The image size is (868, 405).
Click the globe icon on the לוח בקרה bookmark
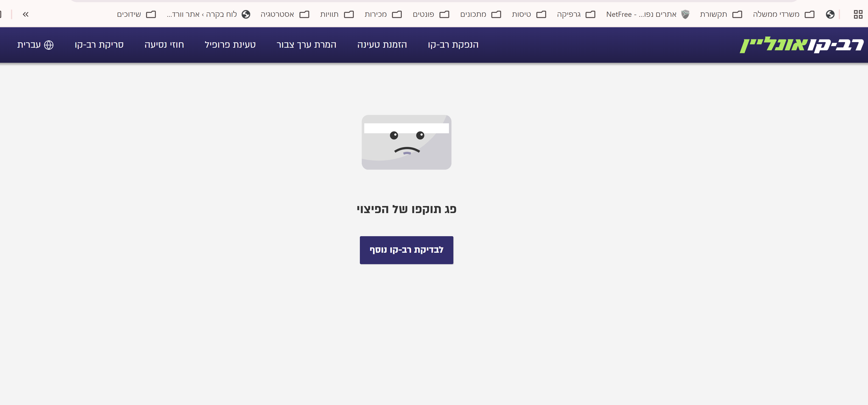246,14
